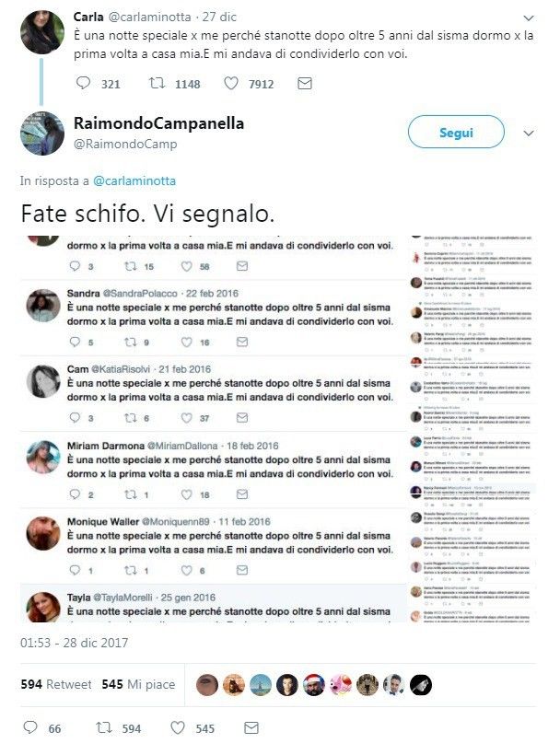Viewport: 560px width, 755px height.
Task: View the 545 Mi piace list
Action: pyautogui.click(x=138, y=684)
